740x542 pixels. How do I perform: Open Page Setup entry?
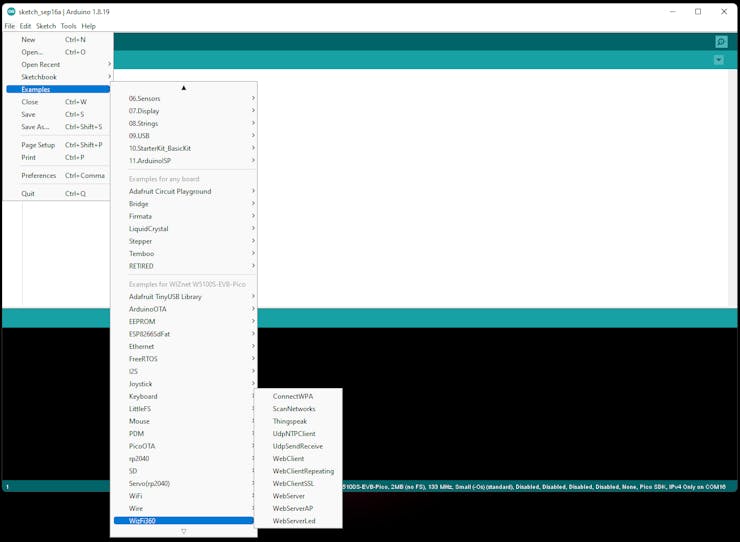point(58,145)
